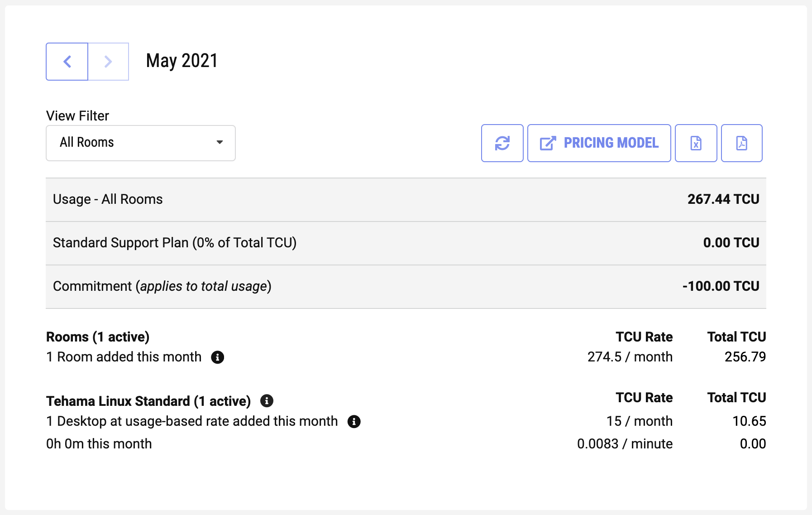Click the Commitment applies to total usage row
The height and width of the screenshot is (515, 812).
pos(161,286)
